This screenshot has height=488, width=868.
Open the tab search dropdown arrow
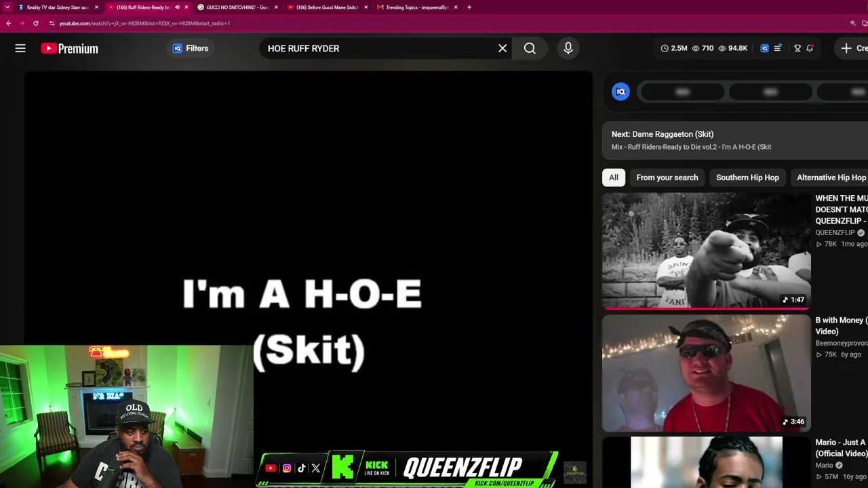(7, 7)
